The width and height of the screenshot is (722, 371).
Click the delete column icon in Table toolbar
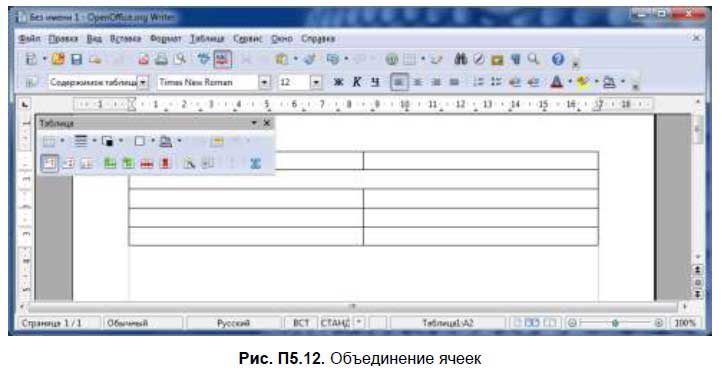[x=165, y=163]
